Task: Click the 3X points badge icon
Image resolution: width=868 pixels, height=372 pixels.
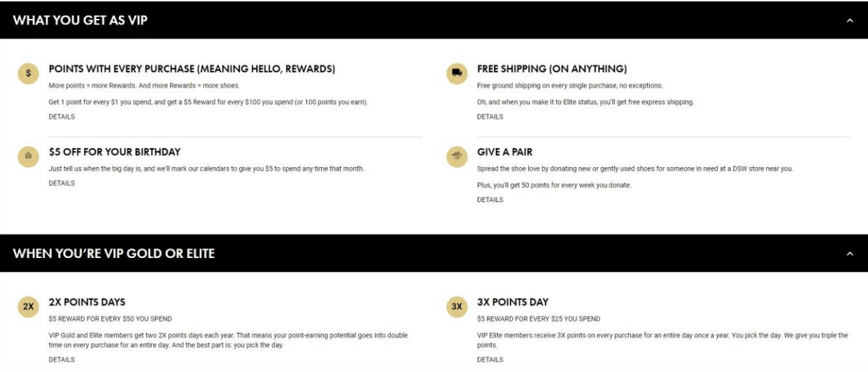Action: tap(457, 306)
